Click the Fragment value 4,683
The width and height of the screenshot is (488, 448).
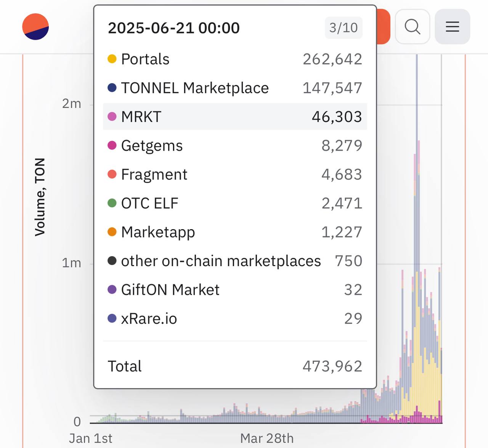342,174
